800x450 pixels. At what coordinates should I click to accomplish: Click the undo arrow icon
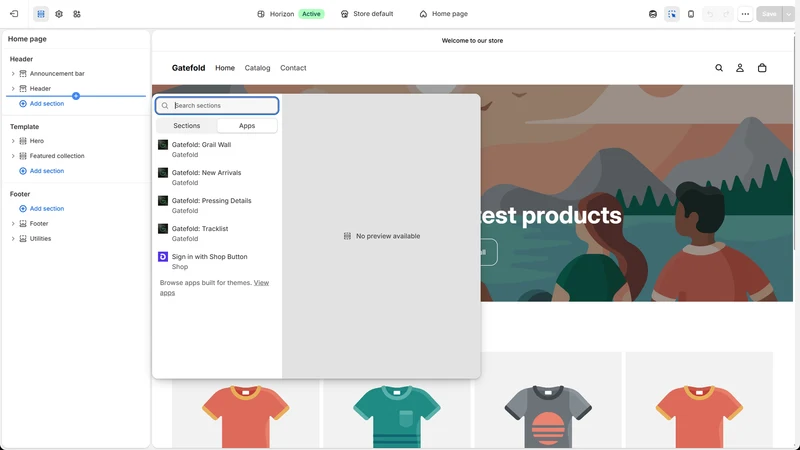(x=710, y=14)
